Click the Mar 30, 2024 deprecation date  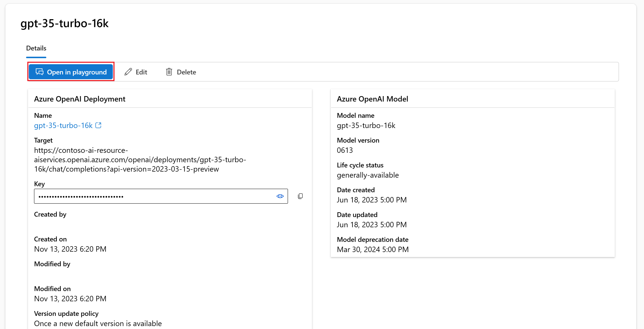(x=373, y=250)
